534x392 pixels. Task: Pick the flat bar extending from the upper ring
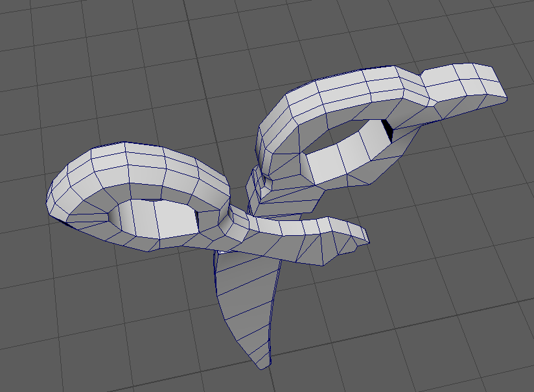[x=463, y=90]
